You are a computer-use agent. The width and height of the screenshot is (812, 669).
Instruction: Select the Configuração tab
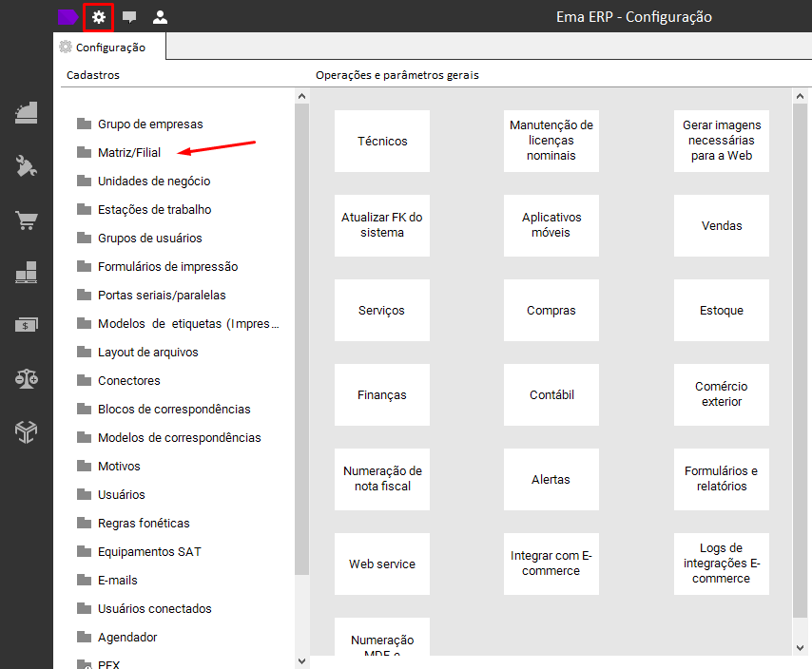click(x=109, y=48)
